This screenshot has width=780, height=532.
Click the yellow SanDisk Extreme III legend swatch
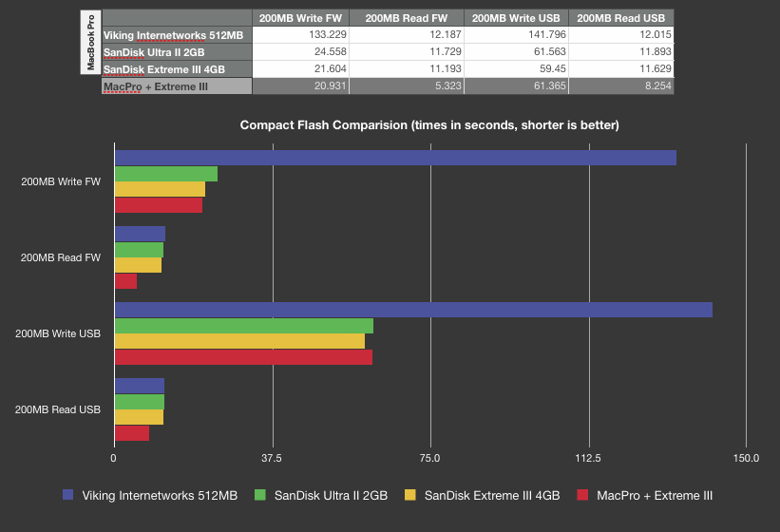coord(410,495)
